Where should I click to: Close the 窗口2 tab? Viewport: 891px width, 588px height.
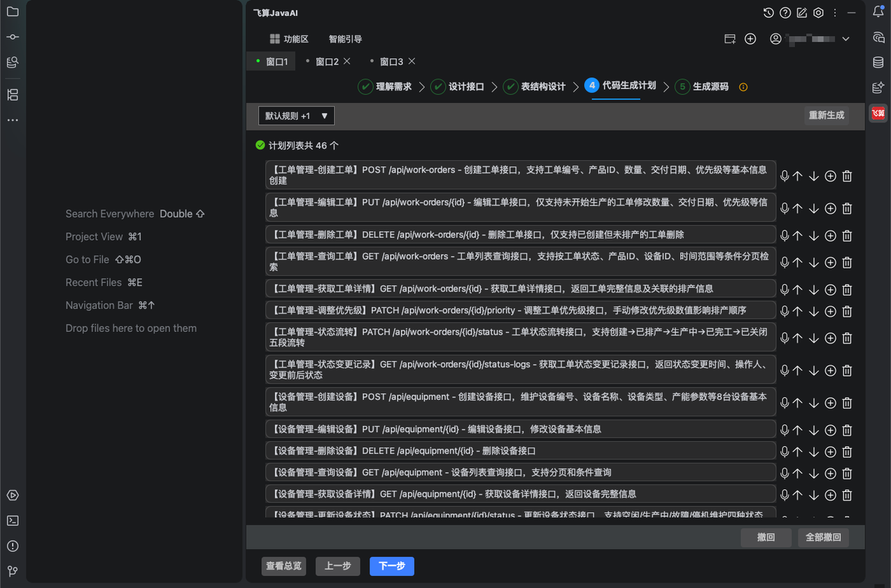347,61
